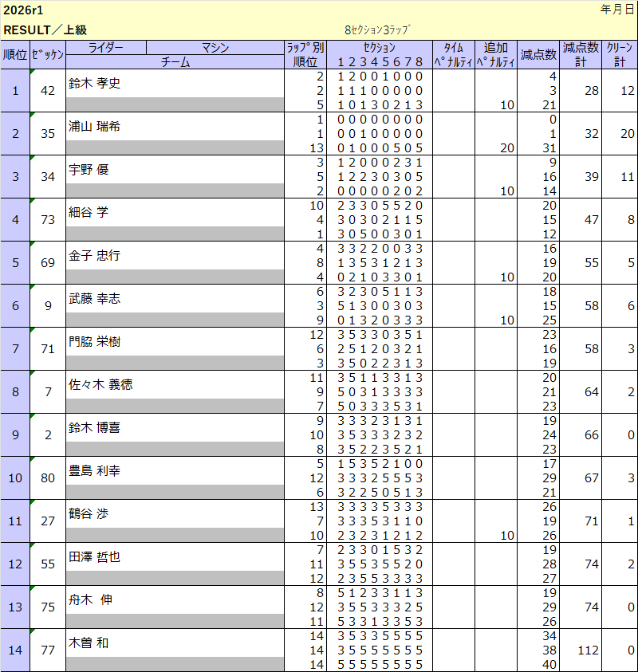The image size is (638, 672).
Task: Select rider name 鈴木 孝史
Action: pyautogui.click(x=95, y=83)
